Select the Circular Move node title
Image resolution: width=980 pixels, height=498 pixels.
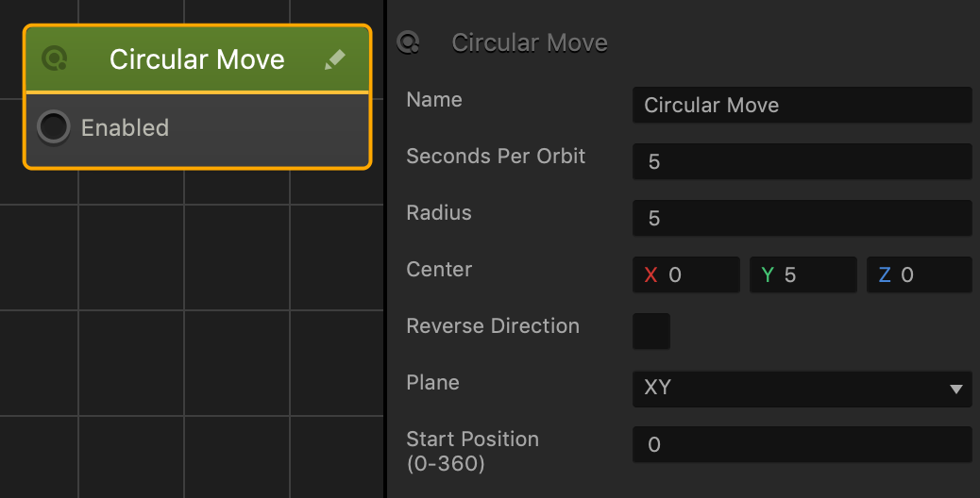(x=197, y=60)
